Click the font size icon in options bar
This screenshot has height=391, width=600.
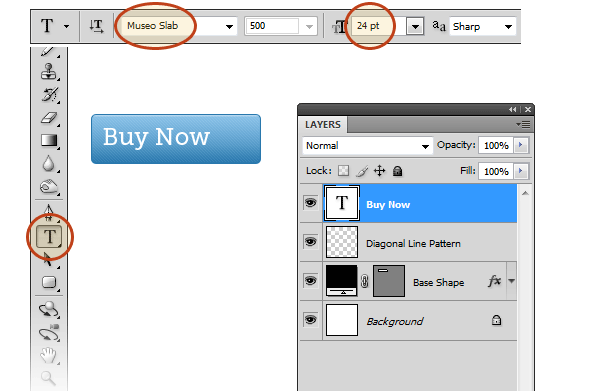(339, 27)
